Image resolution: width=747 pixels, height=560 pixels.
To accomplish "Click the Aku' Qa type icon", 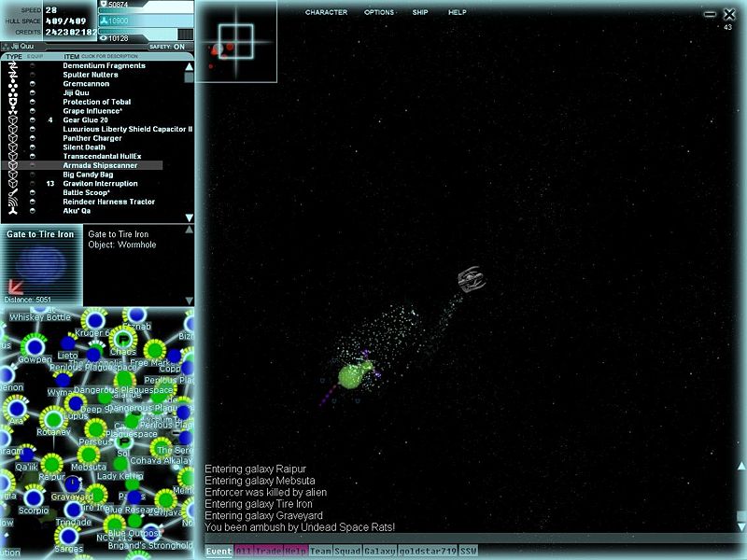I will pos(13,211).
